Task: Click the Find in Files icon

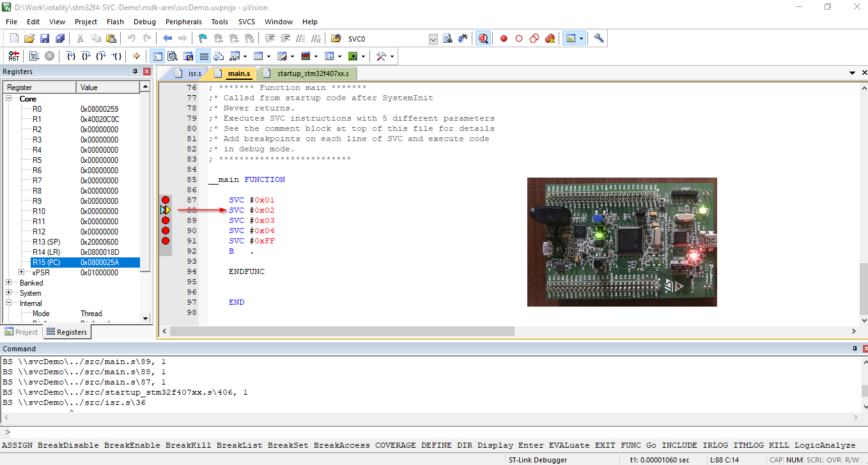Action: coord(336,38)
